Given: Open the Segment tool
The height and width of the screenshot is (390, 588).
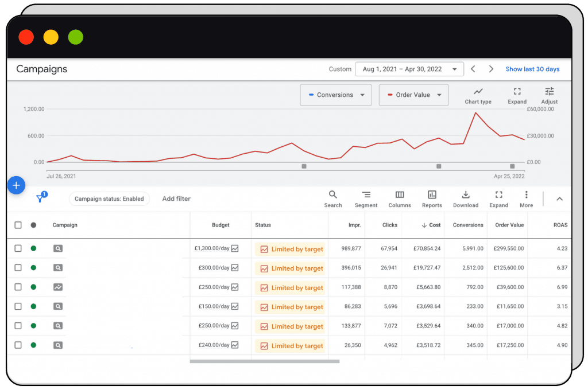Looking at the screenshot, I should (x=366, y=200).
